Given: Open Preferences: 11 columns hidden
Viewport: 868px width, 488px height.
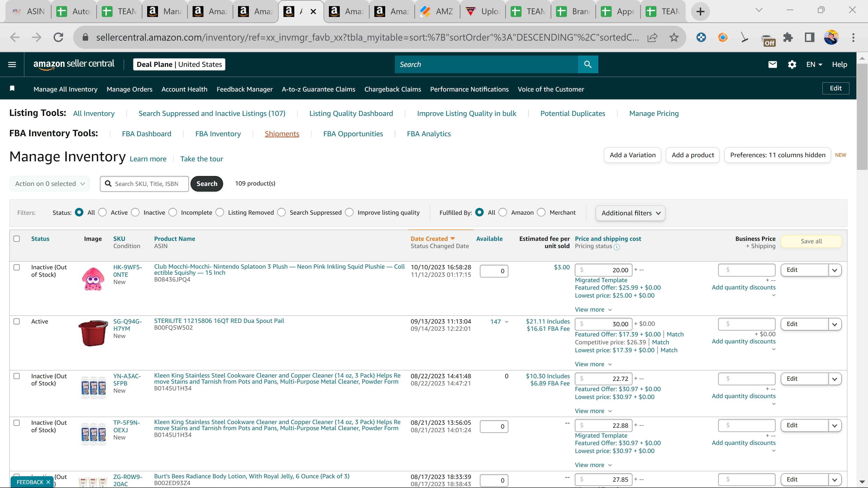Looking at the screenshot, I should (x=778, y=155).
